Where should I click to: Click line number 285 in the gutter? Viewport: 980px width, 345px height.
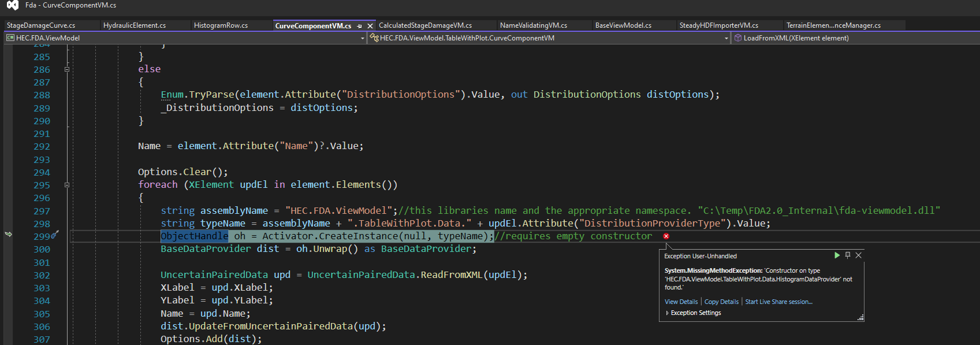click(42, 57)
